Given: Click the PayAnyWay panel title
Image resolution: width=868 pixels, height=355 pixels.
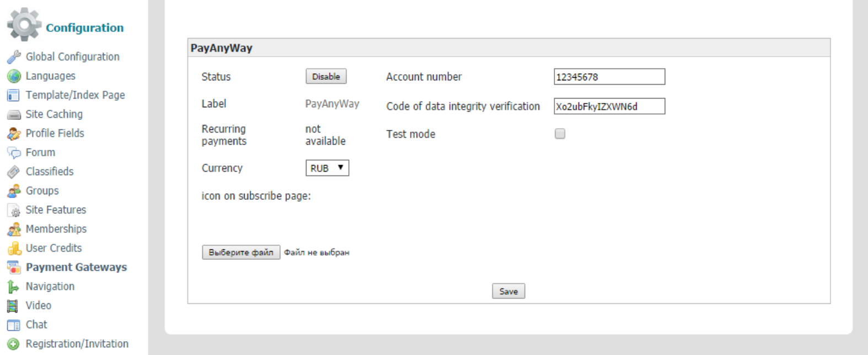Looking at the screenshot, I should click(222, 48).
